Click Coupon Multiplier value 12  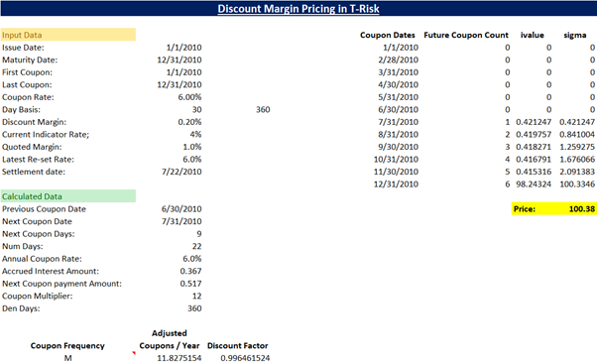tap(196, 296)
